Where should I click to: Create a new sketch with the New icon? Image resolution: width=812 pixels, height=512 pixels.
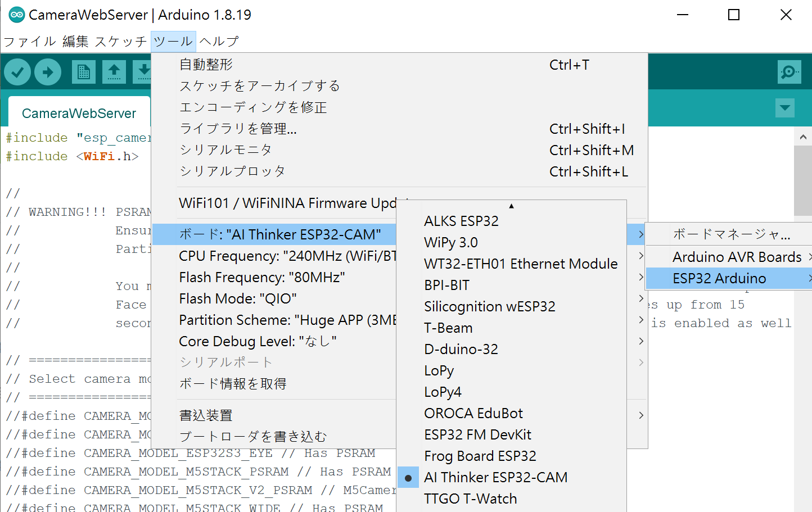(x=84, y=72)
